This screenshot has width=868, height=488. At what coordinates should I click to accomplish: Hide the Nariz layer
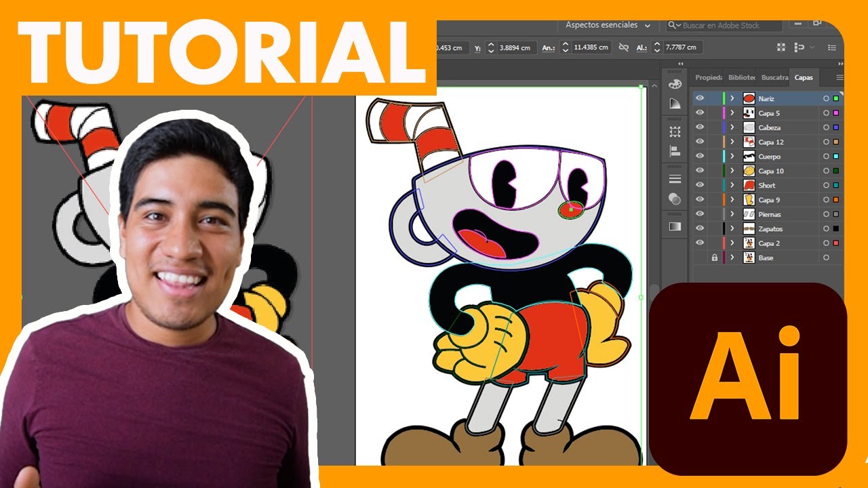pyautogui.click(x=700, y=98)
